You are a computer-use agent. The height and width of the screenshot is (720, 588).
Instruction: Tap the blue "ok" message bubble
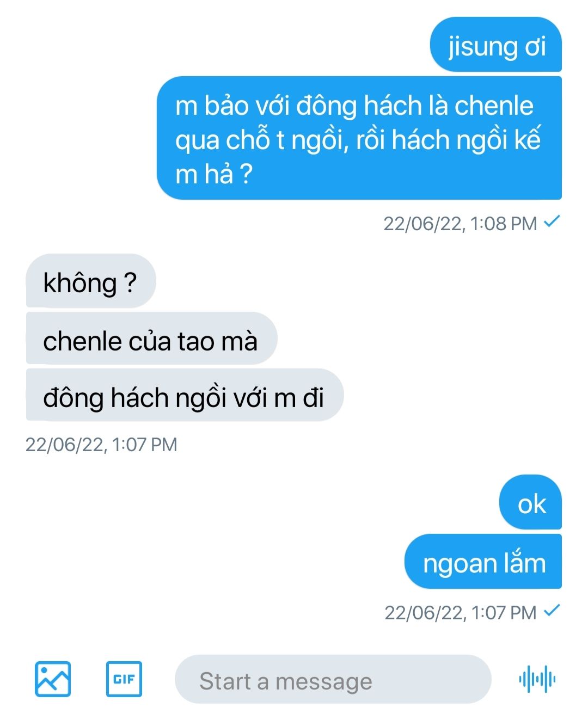(x=531, y=502)
